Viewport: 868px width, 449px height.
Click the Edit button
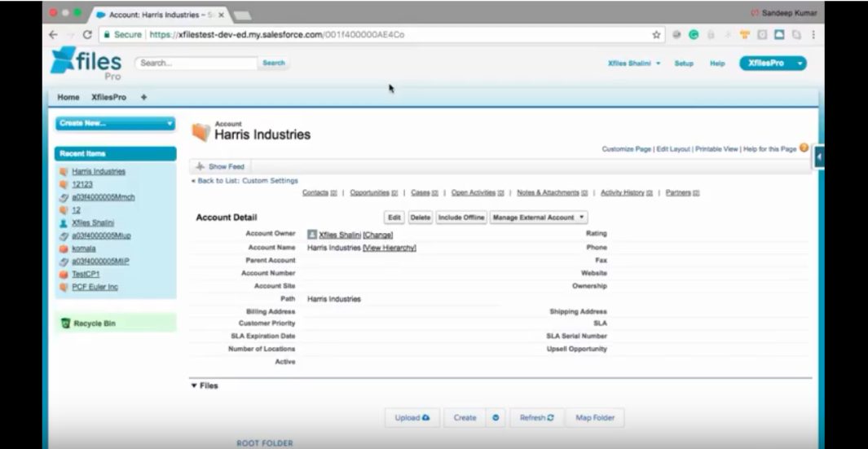[x=394, y=218]
